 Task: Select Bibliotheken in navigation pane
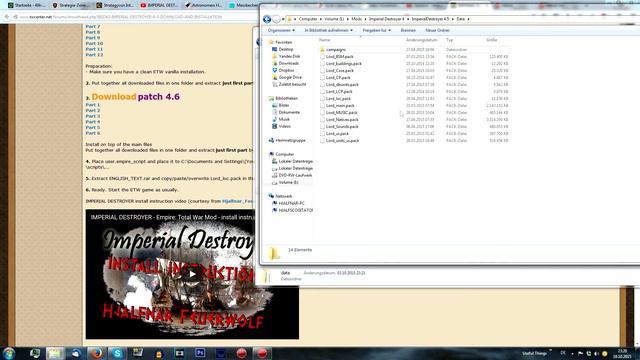[286, 98]
